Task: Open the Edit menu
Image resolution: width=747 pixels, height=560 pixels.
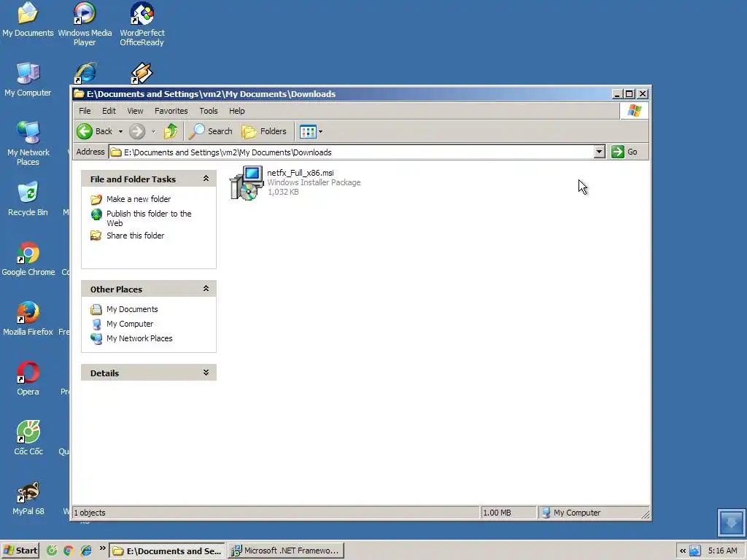Action: pos(109,111)
